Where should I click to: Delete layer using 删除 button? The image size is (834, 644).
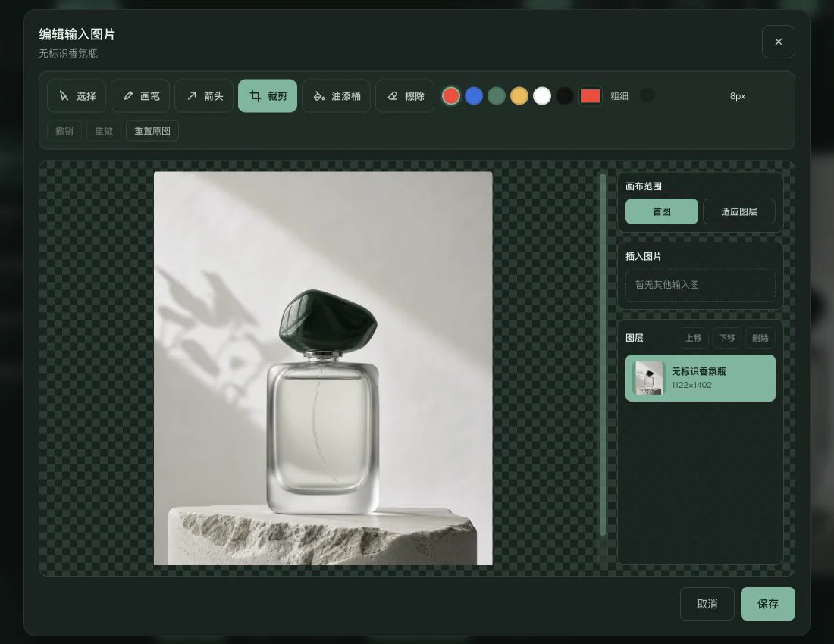click(760, 338)
